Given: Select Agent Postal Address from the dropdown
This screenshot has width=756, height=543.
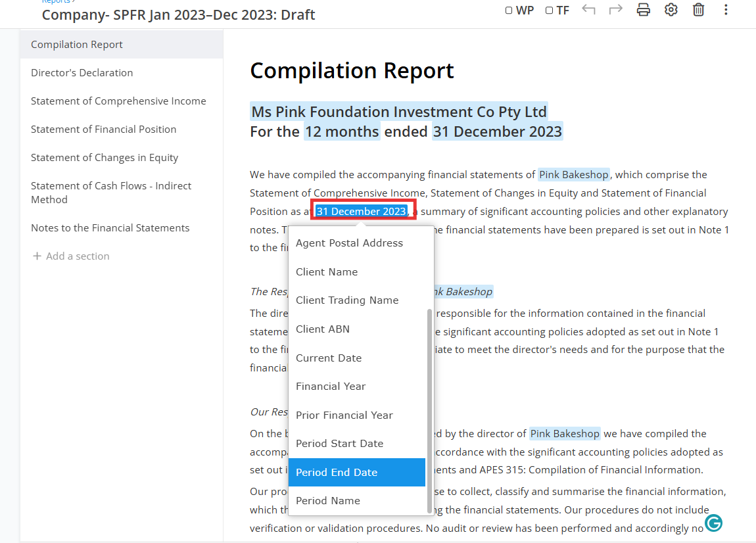Looking at the screenshot, I should [x=357, y=243].
